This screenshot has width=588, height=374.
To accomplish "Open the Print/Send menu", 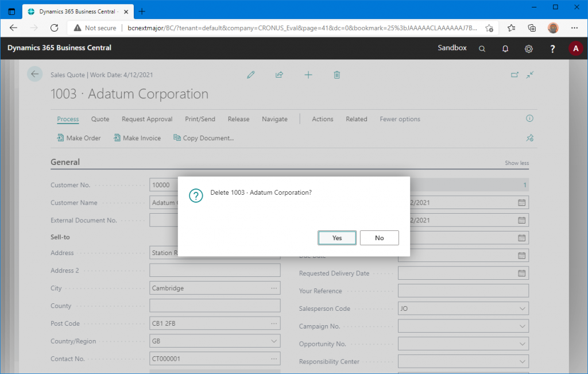I will click(200, 119).
